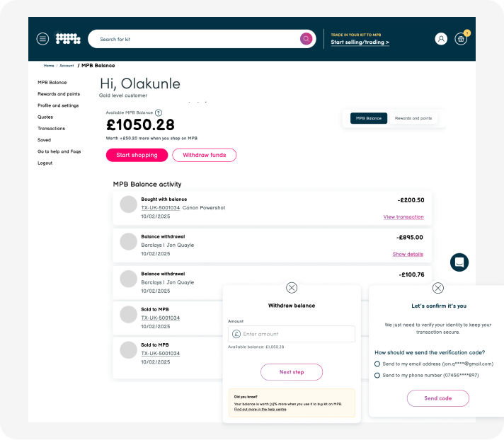Click avatar circle on Bought with balance row
This screenshot has width=504, height=440.
coord(129,204)
